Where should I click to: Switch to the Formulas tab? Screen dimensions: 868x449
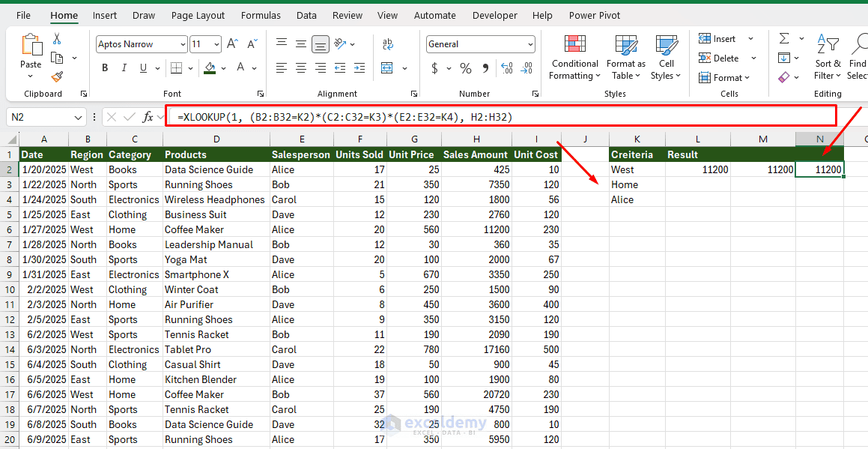pyautogui.click(x=261, y=16)
